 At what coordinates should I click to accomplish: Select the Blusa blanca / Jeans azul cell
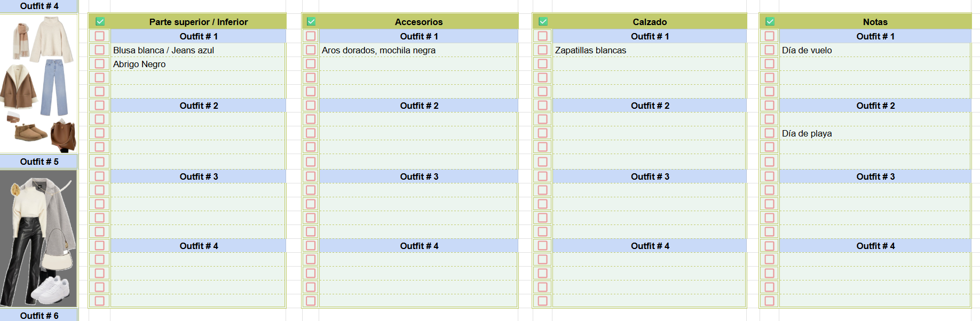(x=198, y=50)
